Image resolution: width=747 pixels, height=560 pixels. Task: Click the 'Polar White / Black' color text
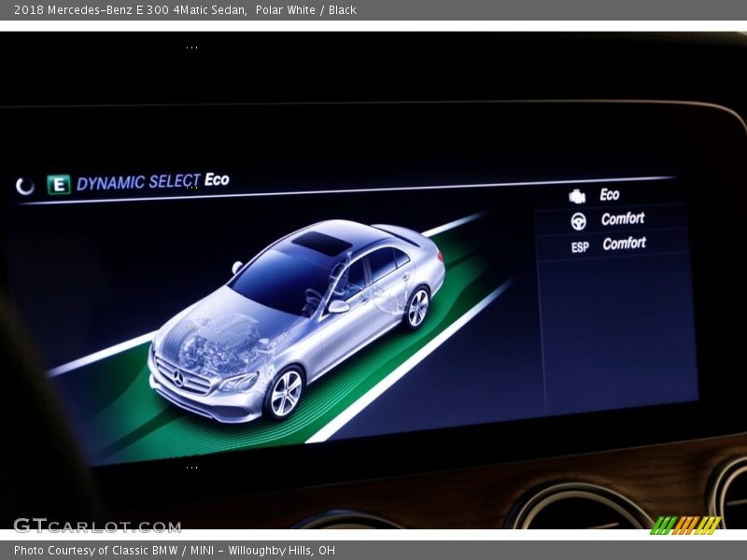306,10
